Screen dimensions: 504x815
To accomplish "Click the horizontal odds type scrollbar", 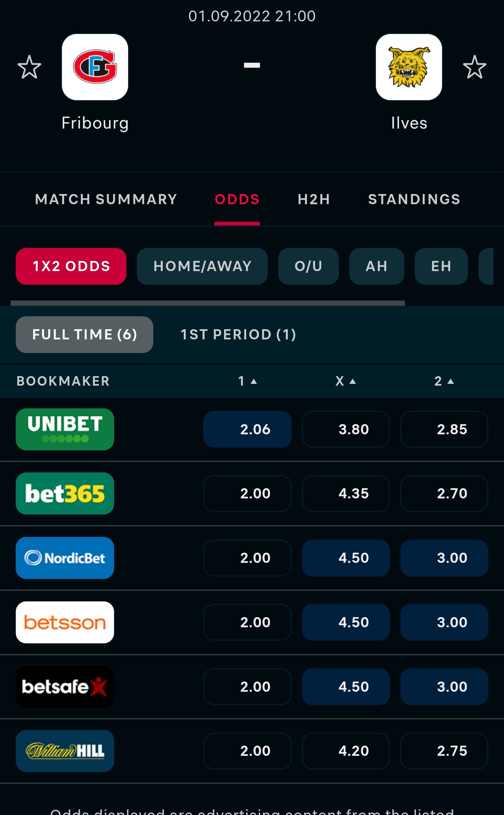I will 208,303.
